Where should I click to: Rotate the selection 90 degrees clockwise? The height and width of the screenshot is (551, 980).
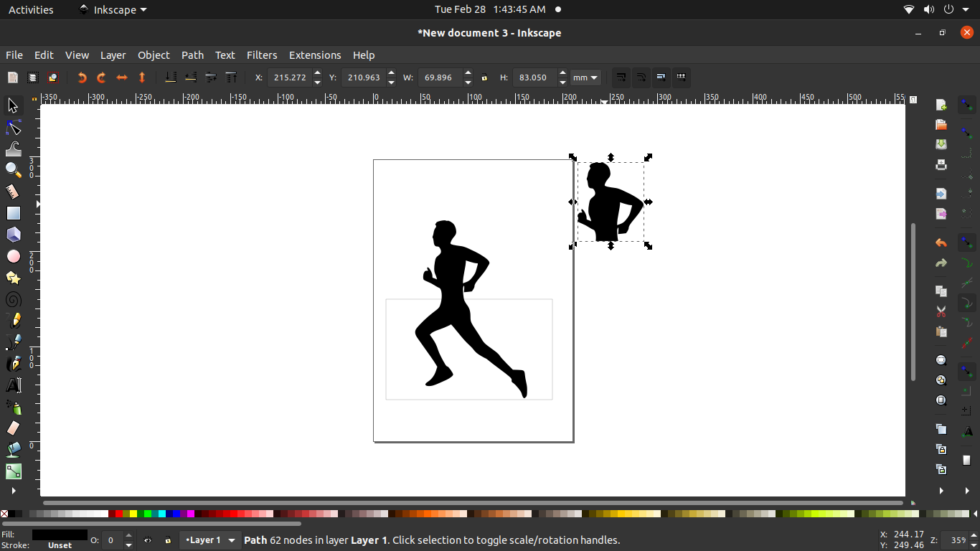(101, 77)
